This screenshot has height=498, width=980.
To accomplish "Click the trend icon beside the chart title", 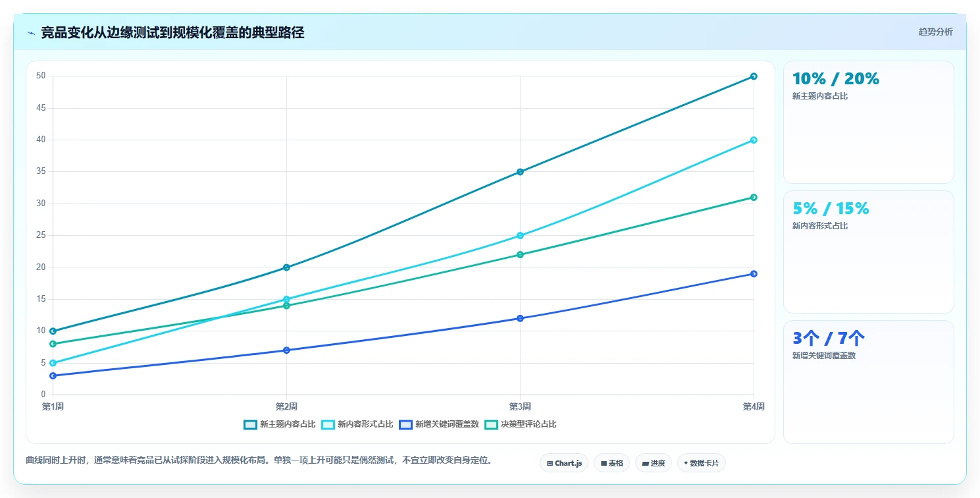I will point(31,33).
